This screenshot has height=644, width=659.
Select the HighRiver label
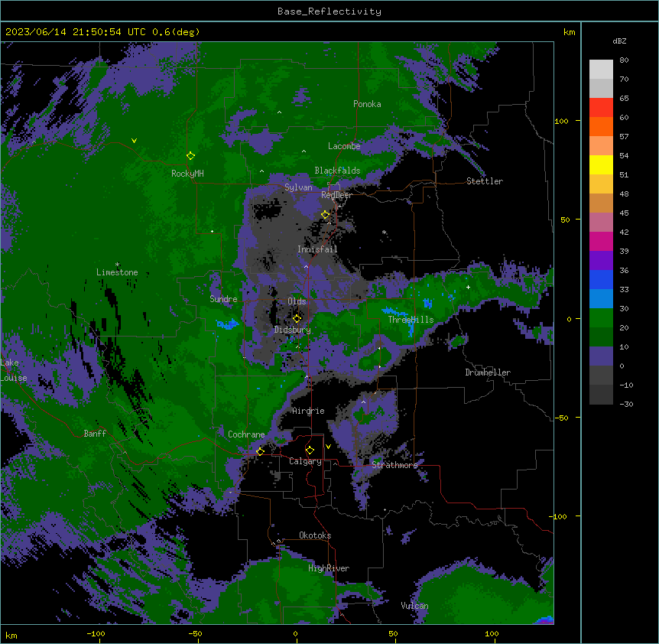(x=329, y=568)
